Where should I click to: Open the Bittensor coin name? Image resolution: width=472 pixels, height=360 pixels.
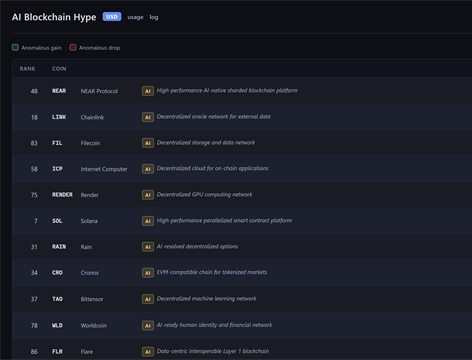coord(92,299)
